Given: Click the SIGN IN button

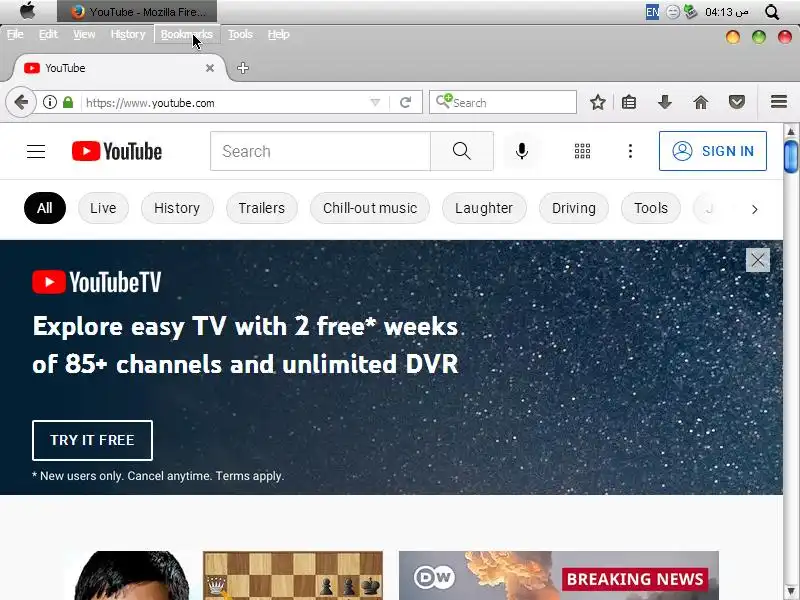Looking at the screenshot, I should pyautogui.click(x=712, y=151).
